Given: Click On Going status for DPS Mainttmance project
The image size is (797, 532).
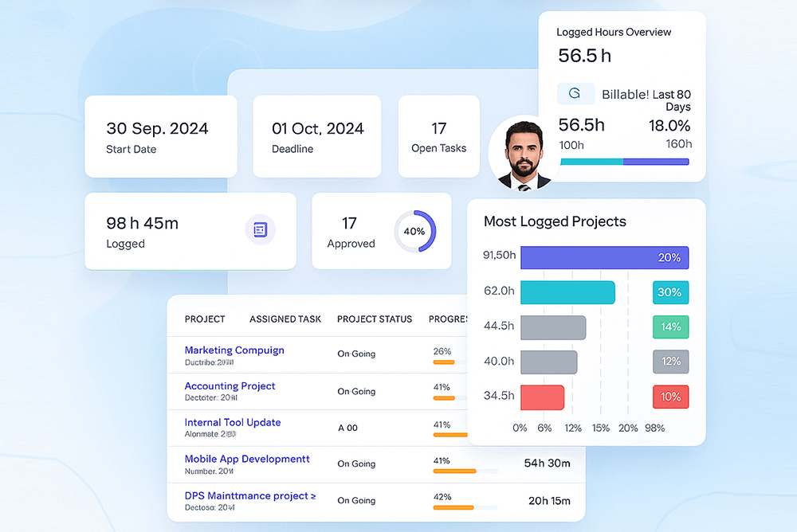Looking at the screenshot, I should pos(356,500).
